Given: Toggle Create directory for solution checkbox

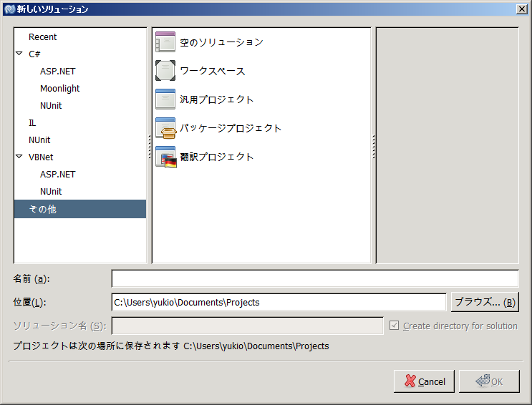Looking at the screenshot, I should [394, 326].
